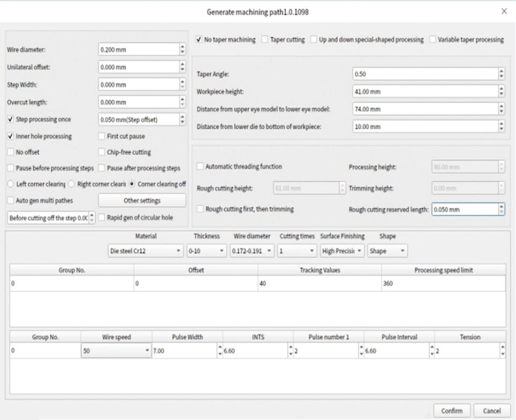Click the Tracking Values column header
Screen dimensions: 516x420
tap(319, 270)
